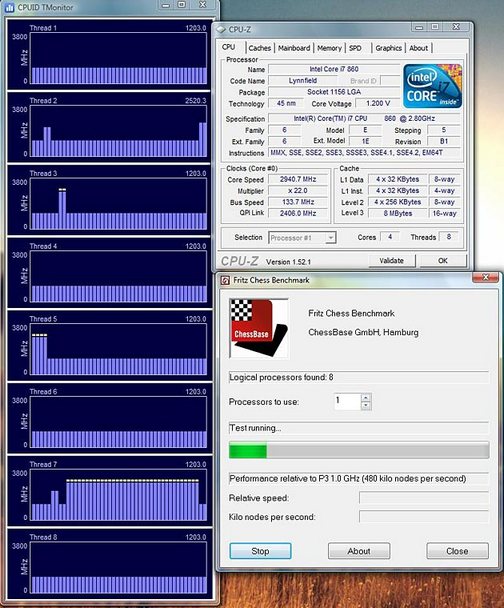The image size is (504, 608).
Task: Click the About button in Fritz Benchmark
Action: point(359,551)
